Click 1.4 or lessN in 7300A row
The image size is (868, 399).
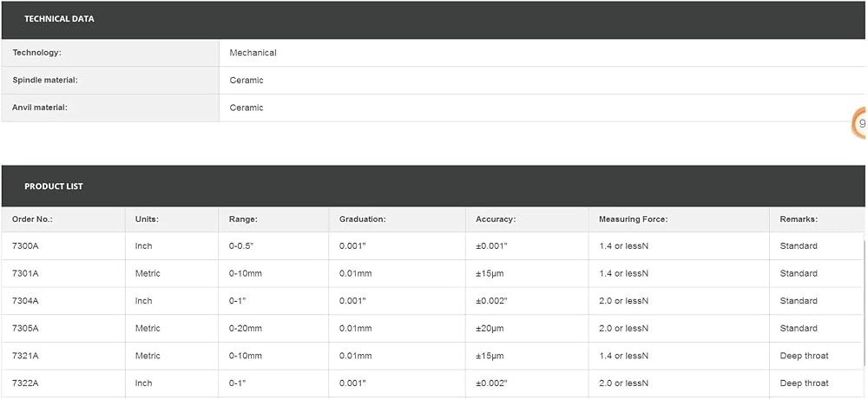[x=623, y=245]
